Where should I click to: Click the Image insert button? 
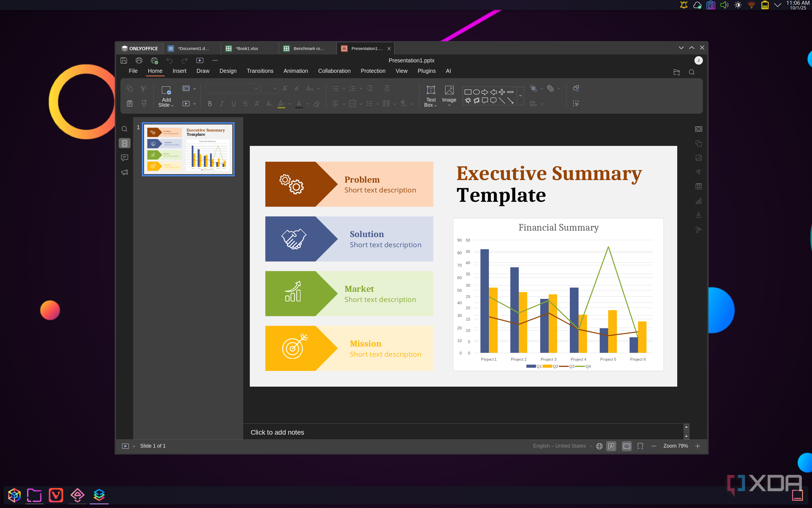click(449, 97)
